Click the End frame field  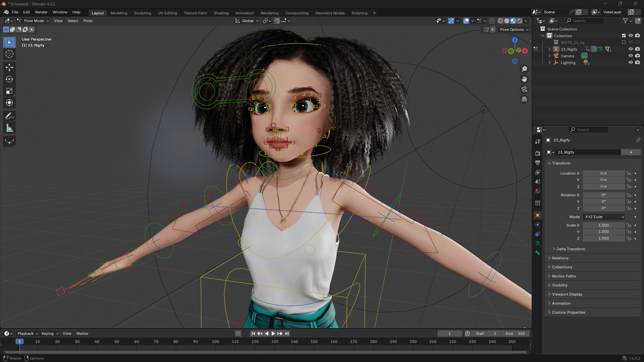tap(515, 334)
